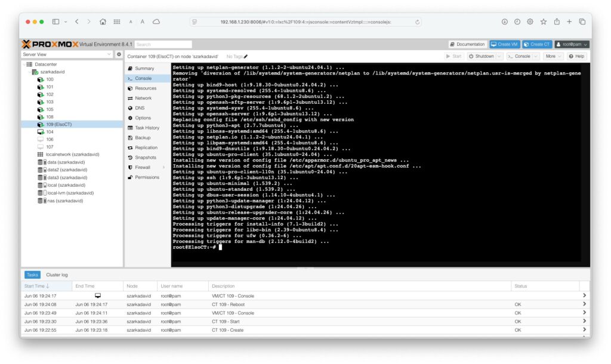Go back with the browser back arrow
The image size is (611, 364).
pyautogui.click(x=77, y=22)
